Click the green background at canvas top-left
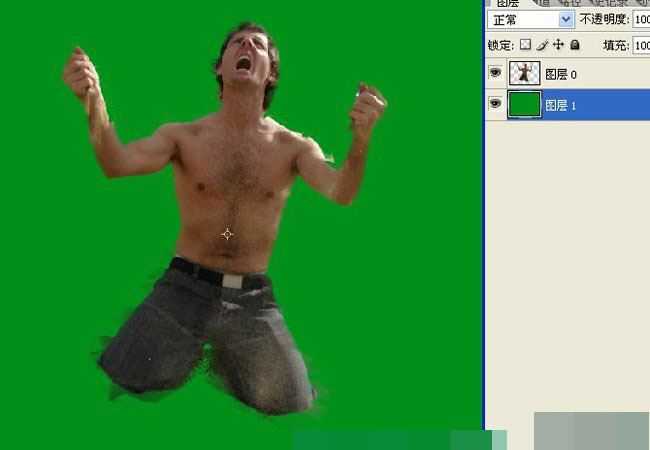Image resolution: width=650 pixels, height=450 pixels. coord(30,30)
